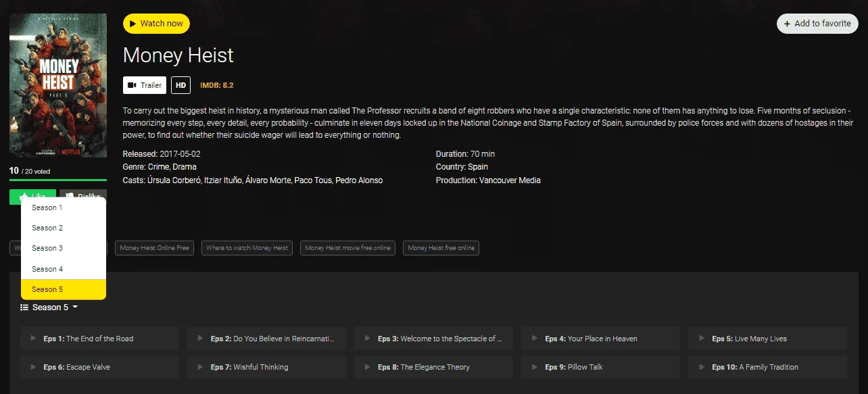The image size is (868, 394).
Task: Click the list icon beside Season 5
Action: click(24, 307)
